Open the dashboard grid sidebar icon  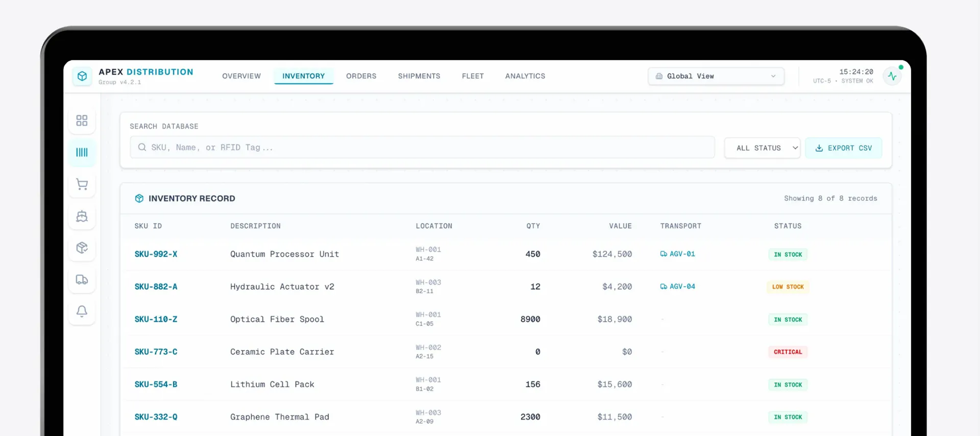[x=82, y=120]
